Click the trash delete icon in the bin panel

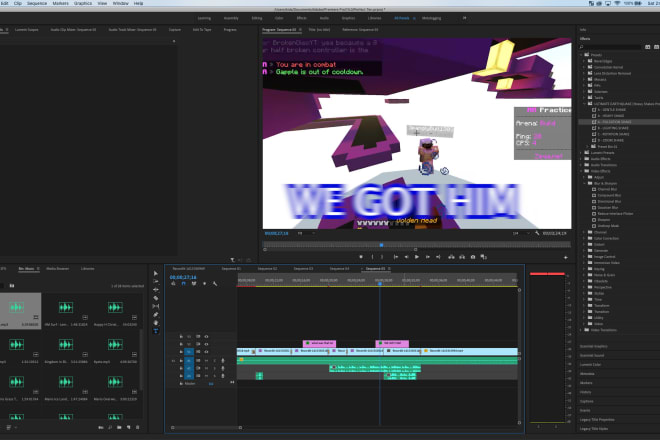(x=138, y=427)
